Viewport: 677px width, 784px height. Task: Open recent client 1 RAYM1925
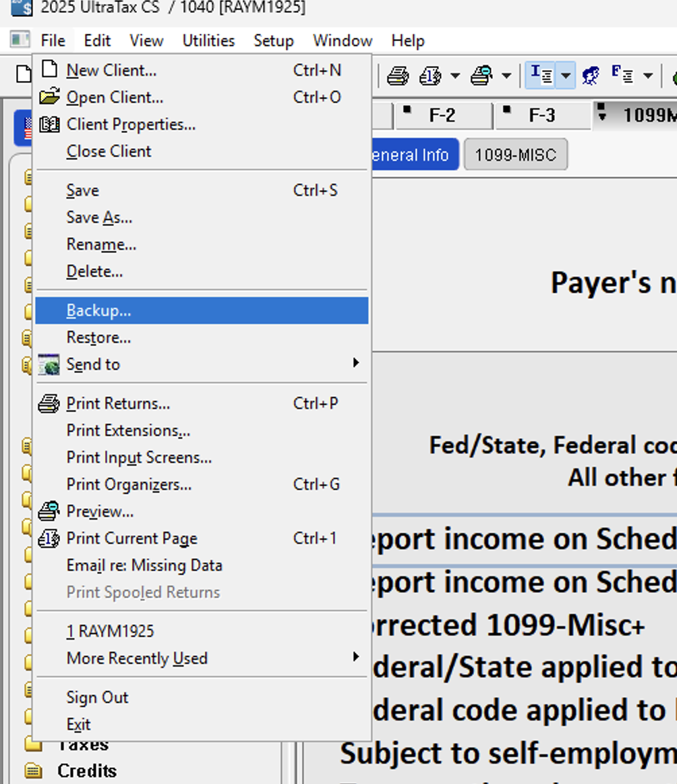[x=202, y=631]
